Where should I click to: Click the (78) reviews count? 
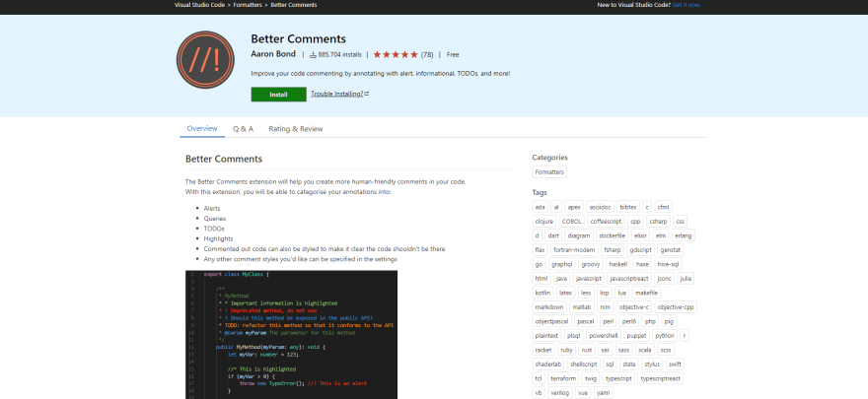[x=427, y=55]
